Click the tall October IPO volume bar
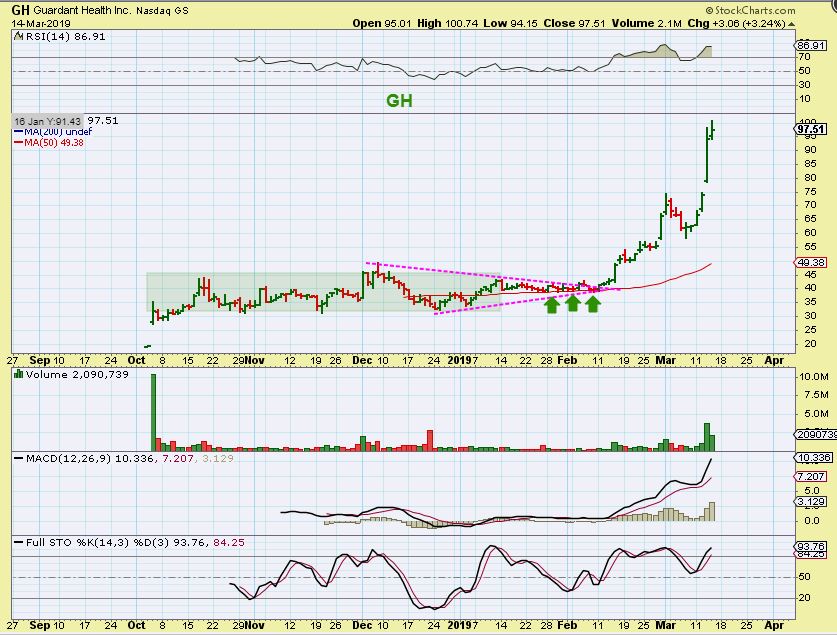 (x=153, y=413)
